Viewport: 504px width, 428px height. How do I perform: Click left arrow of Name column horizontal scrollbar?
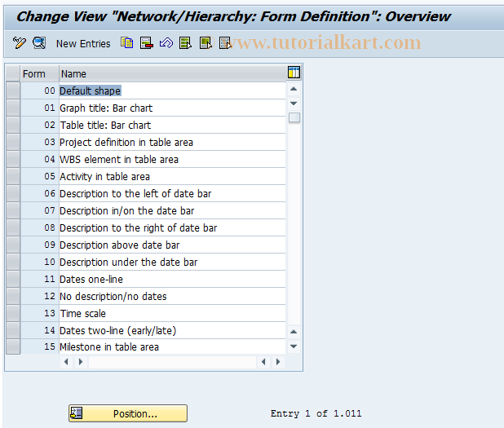point(263,362)
